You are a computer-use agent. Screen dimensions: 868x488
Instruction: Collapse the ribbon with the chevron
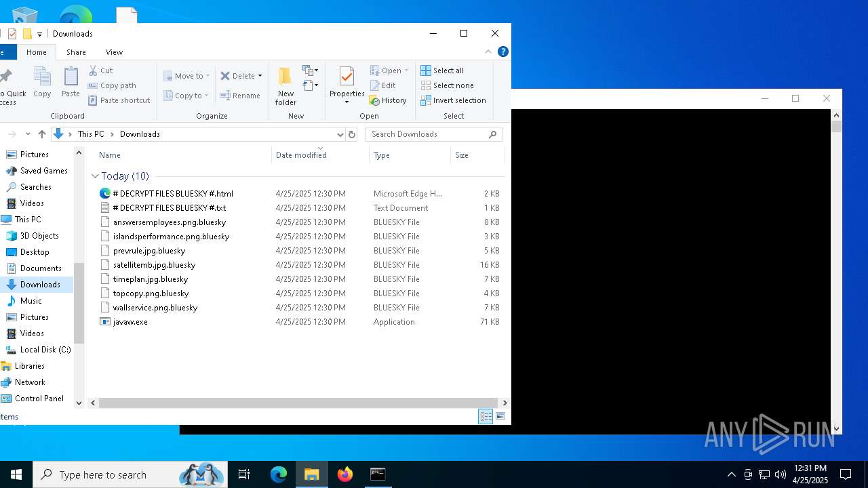click(488, 52)
